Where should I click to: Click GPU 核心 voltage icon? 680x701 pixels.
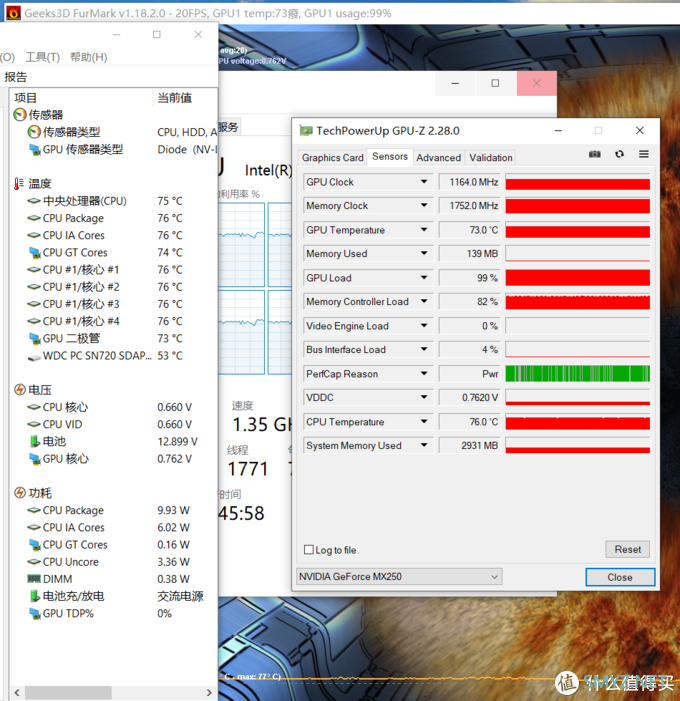coord(34,459)
